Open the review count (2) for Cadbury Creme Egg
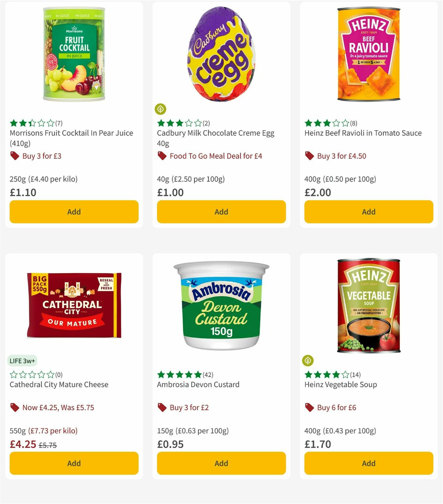443x504 pixels. 207,122
